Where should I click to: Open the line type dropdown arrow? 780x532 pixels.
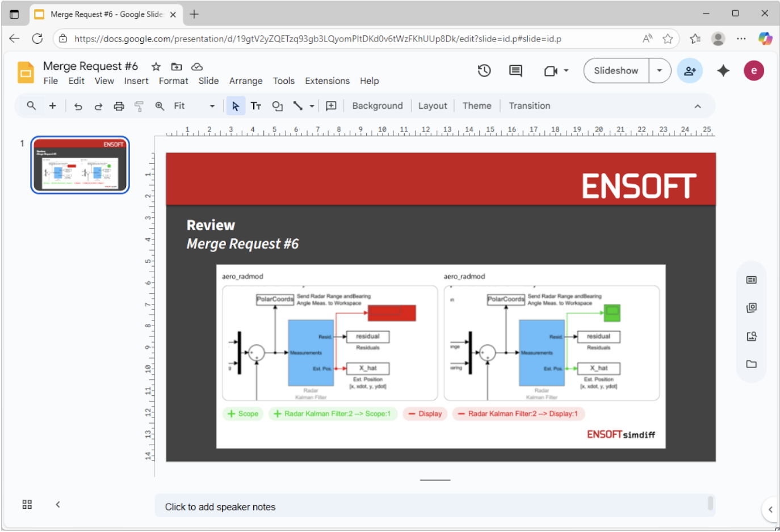(x=312, y=106)
